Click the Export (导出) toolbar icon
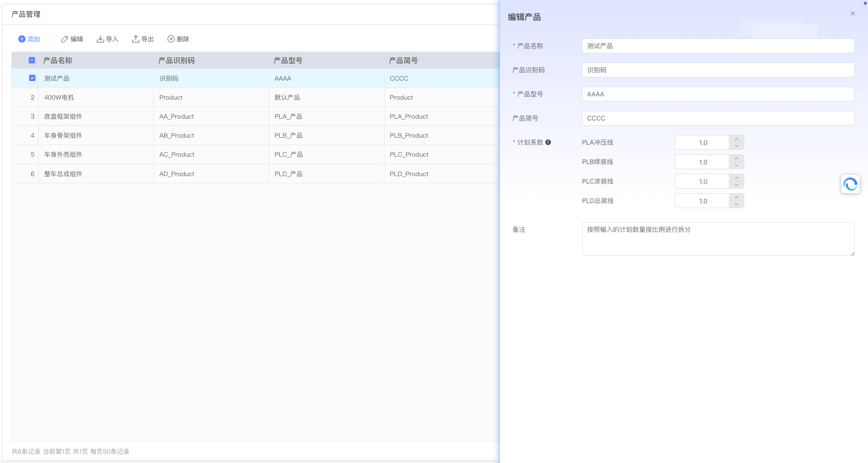 tap(135, 39)
